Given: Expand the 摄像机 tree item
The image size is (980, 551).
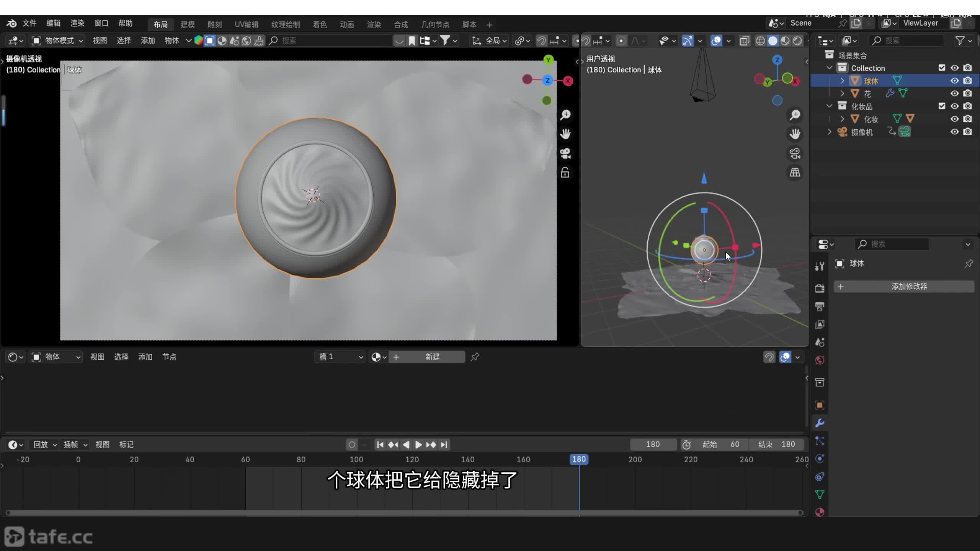Looking at the screenshot, I should [829, 132].
